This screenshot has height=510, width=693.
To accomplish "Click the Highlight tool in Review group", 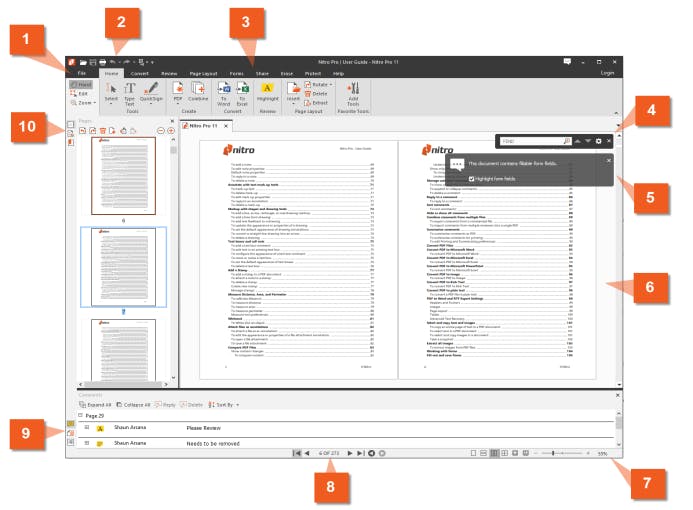I will pyautogui.click(x=267, y=91).
